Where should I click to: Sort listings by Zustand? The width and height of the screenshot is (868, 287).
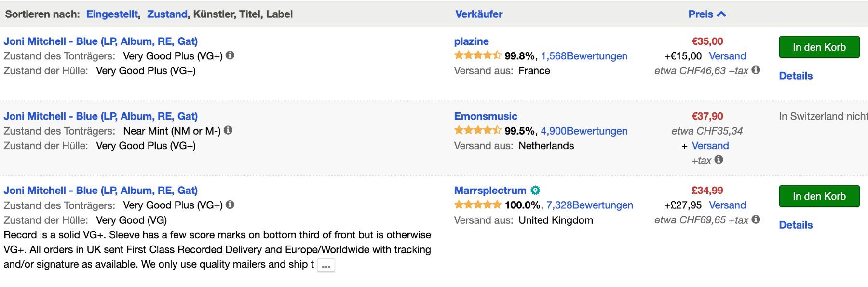(x=167, y=14)
